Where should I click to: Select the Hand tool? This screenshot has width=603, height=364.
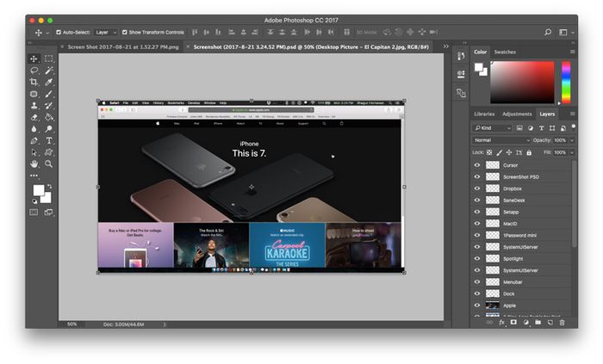click(x=34, y=164)
